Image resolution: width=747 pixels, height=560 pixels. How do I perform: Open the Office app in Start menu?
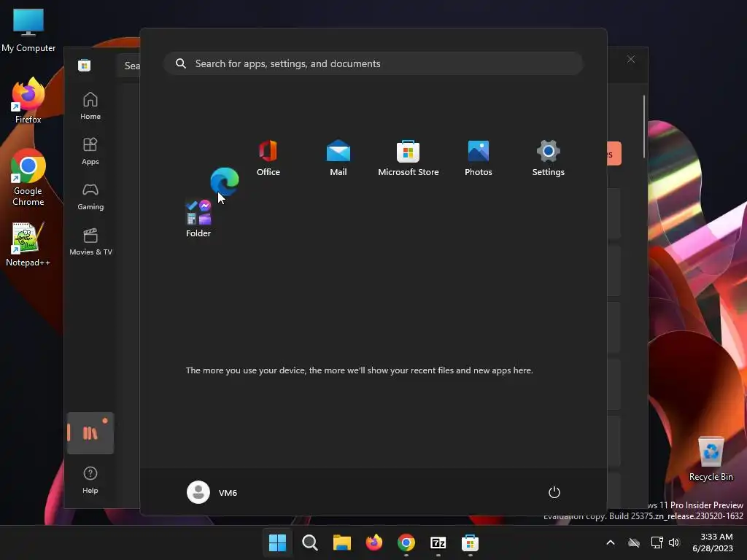coord(268,158)
